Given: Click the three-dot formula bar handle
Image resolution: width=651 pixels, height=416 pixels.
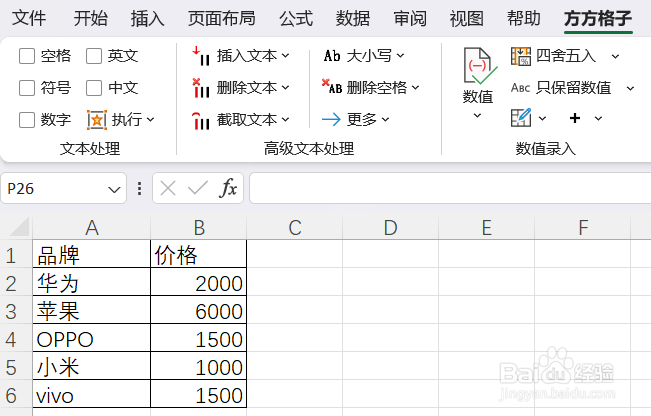Looking at the screenshot, I should pyautogui.click(x=140, y=188).
